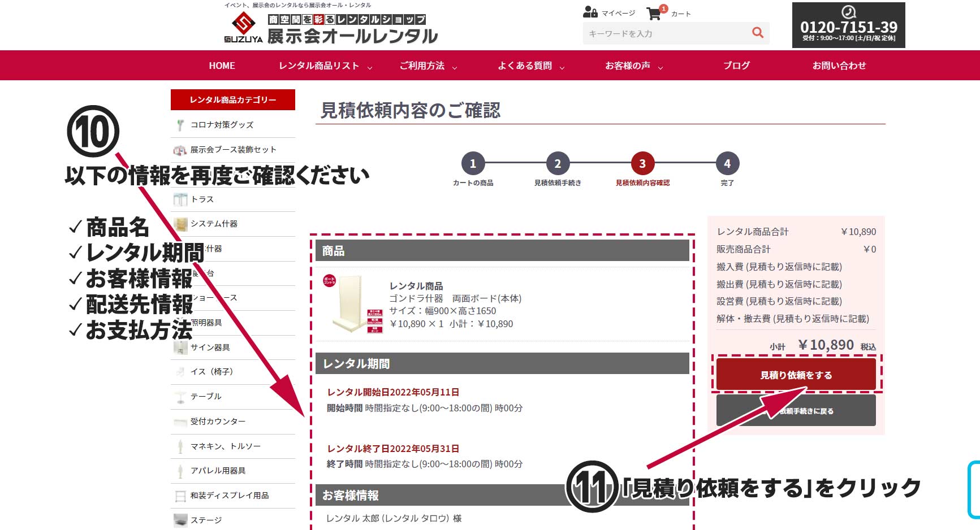980x530 pixels.
Task: Click the テーブル category icon
Action: [x=180, y=397]
